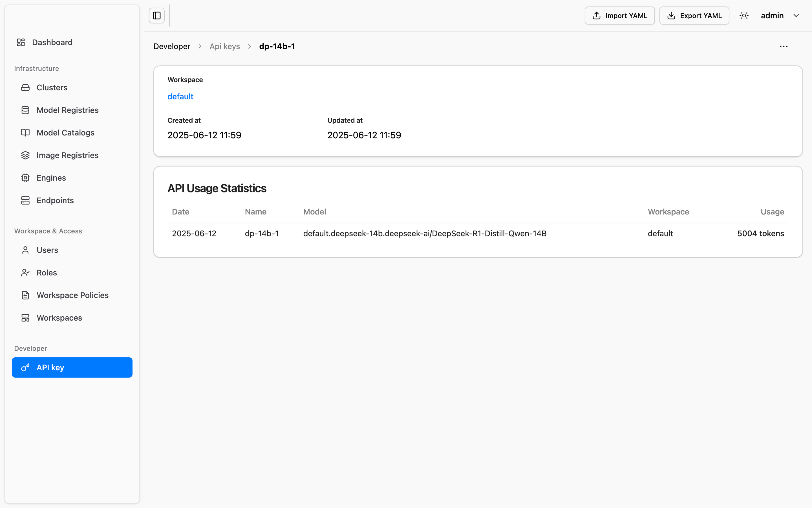812x508 pixels.
Task: Click the default workspace table cell
Action: point(660,233)
